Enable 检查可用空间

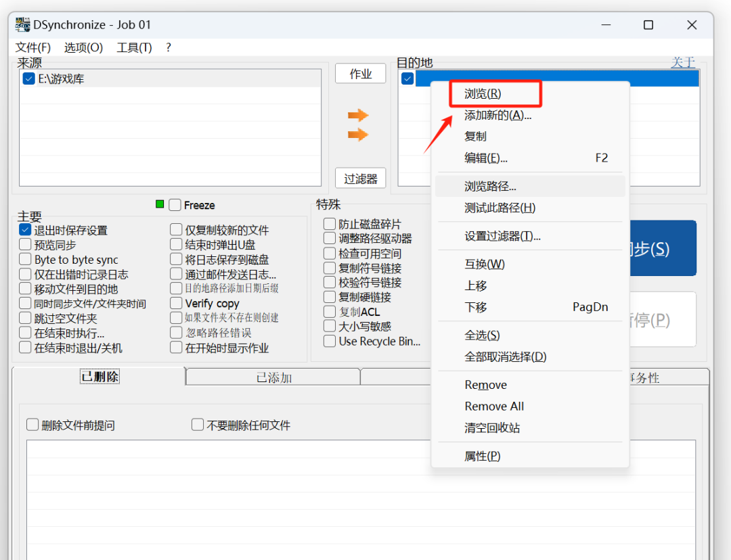(x=330, y=254)
